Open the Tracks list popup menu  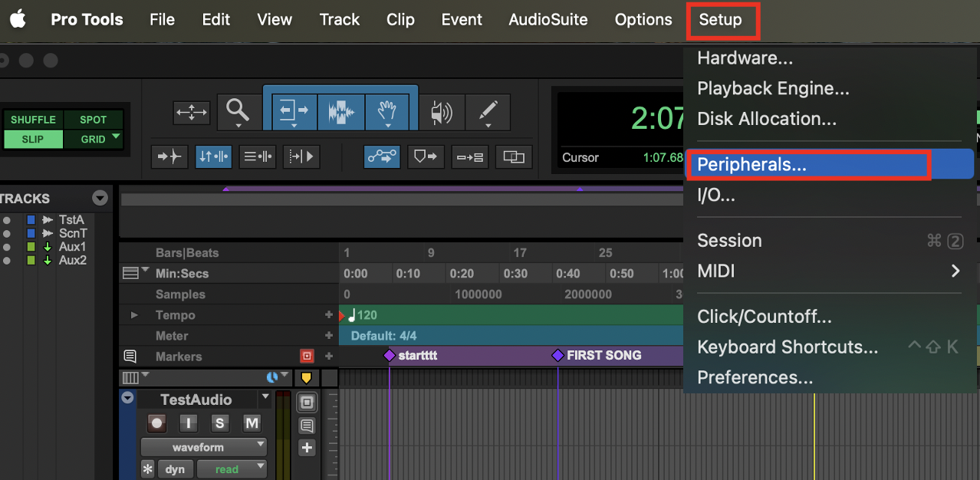[100, 199]
